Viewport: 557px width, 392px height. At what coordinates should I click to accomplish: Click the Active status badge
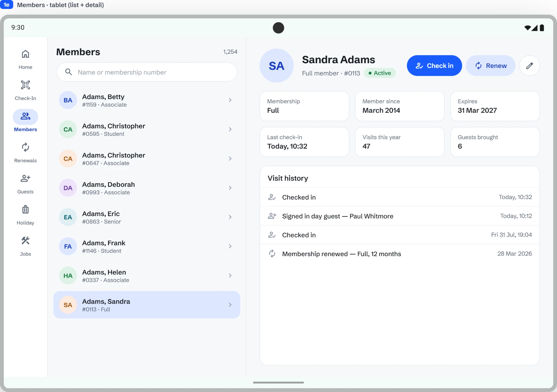pyautogui.click(x=380, y=73)
